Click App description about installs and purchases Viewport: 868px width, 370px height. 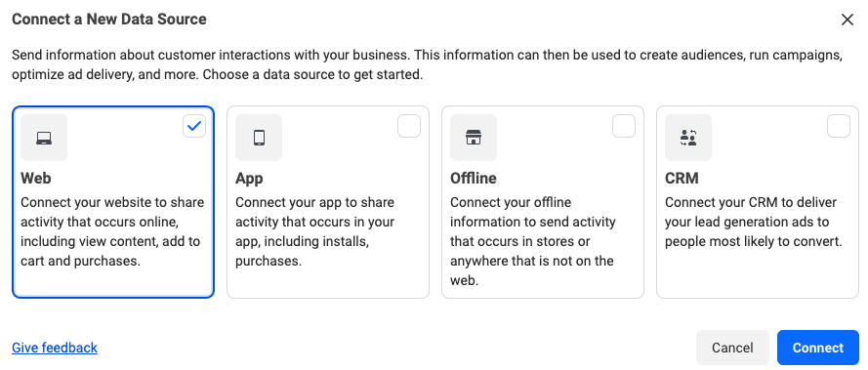(315, 231)
